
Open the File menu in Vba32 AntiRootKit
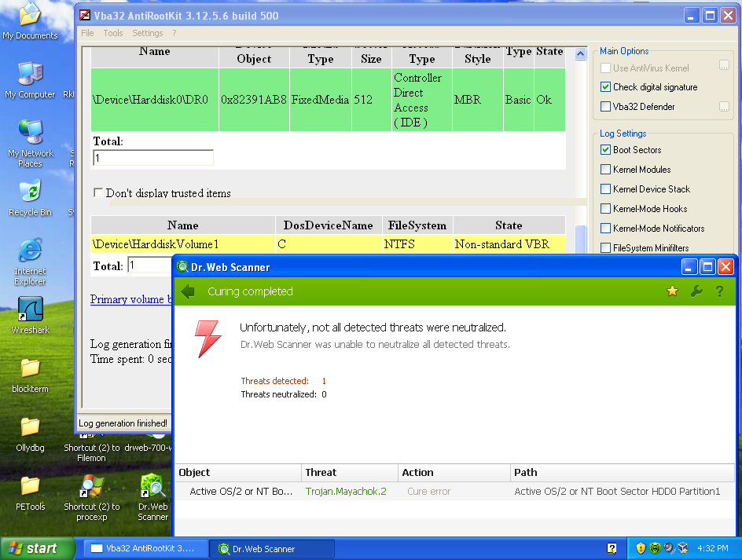point(87,33)
